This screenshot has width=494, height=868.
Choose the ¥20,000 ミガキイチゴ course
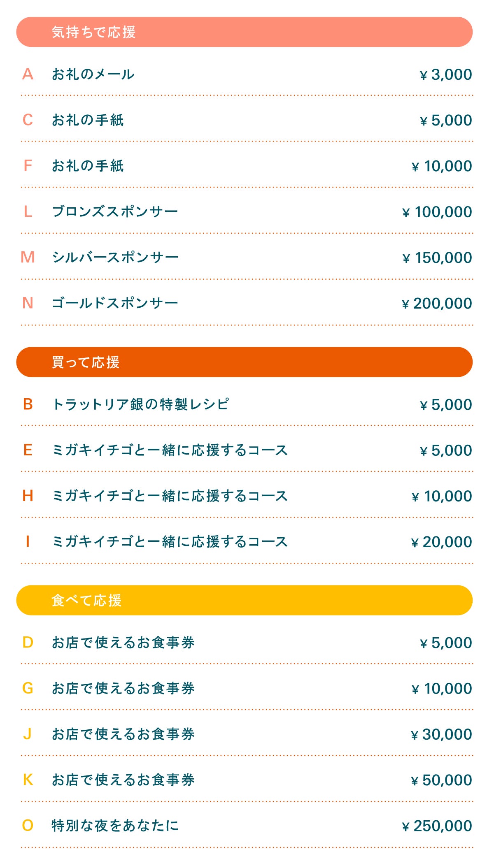(170, 542)
